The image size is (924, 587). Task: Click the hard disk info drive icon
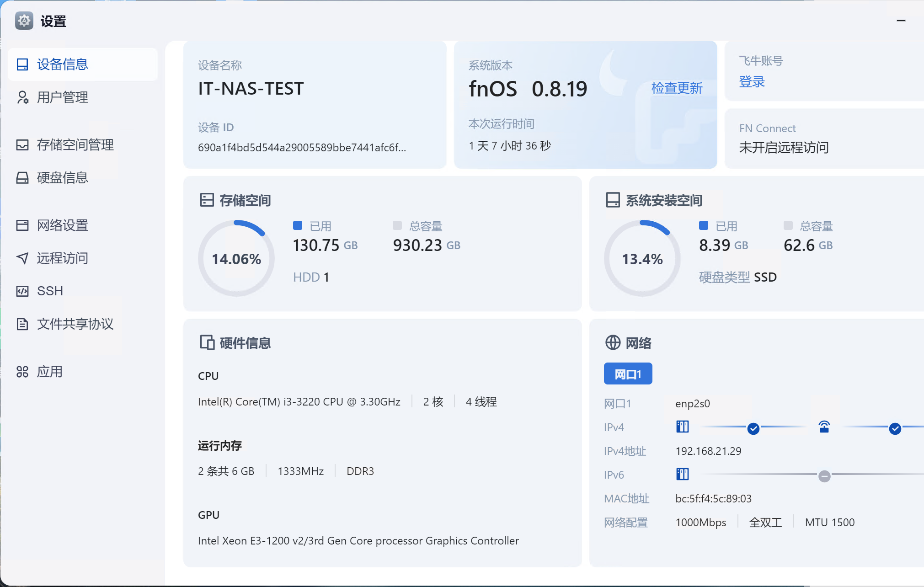coord(22,178)
